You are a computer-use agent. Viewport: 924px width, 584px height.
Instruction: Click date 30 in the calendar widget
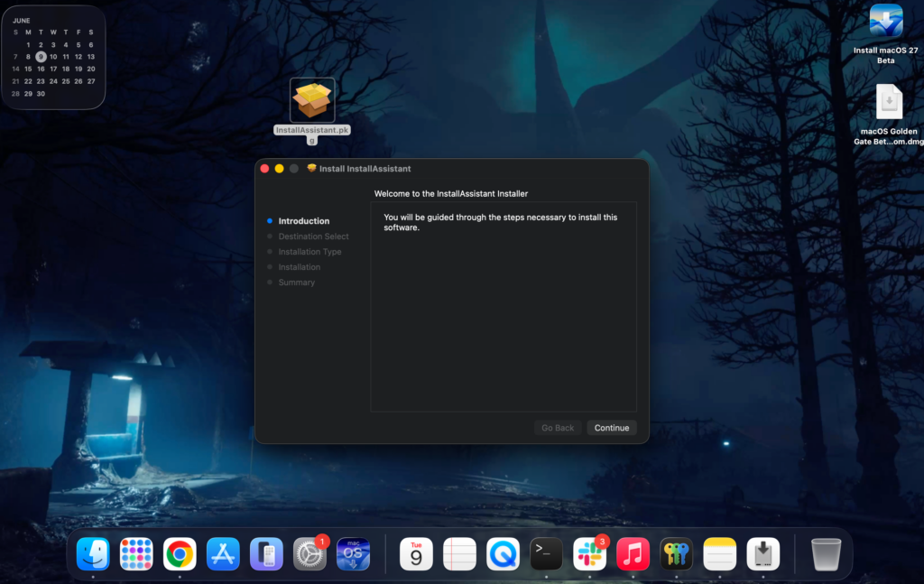pos(41,94)
